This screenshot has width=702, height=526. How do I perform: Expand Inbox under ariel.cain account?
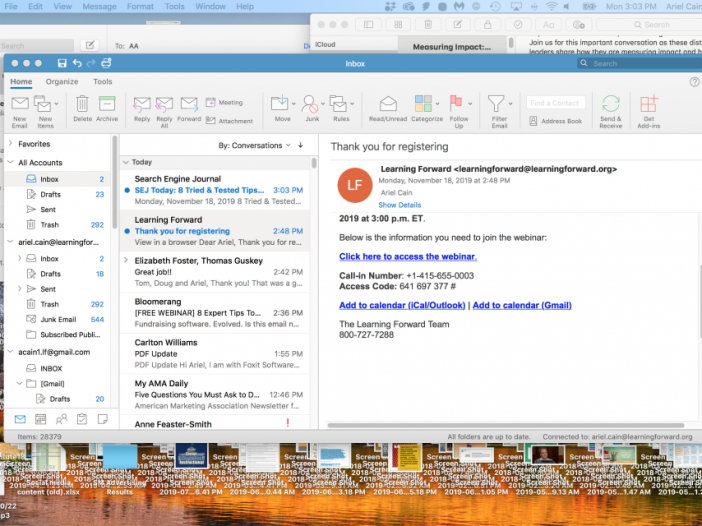click(20, 258)
